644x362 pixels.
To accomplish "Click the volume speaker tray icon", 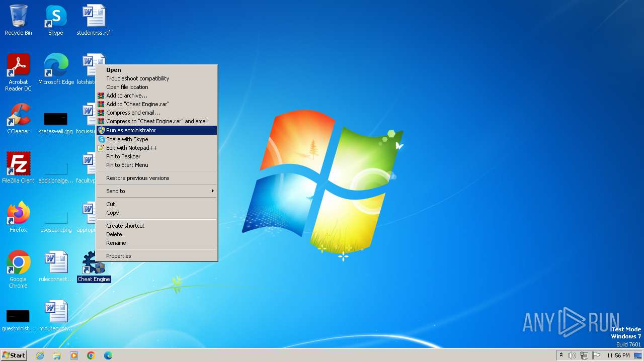I will [x=572, y=355].
